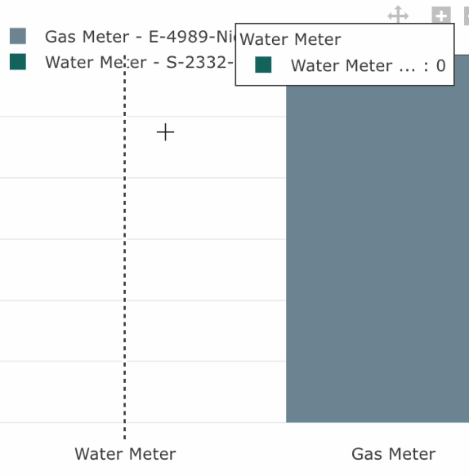The width and height of the screenshot is (469, 476).
Task: Click the Water Meter x-axis label
Action: click(x=125, y=454)
